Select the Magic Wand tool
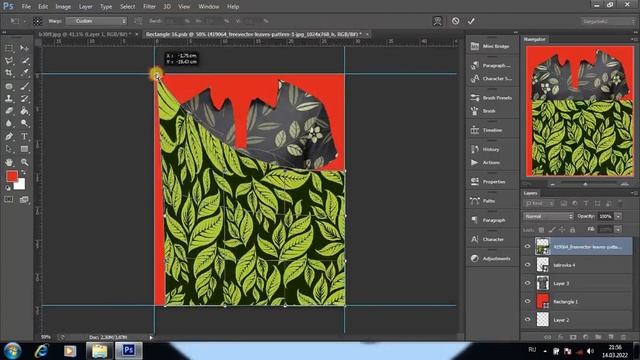640x360 pixels. [x=24, y=61]
